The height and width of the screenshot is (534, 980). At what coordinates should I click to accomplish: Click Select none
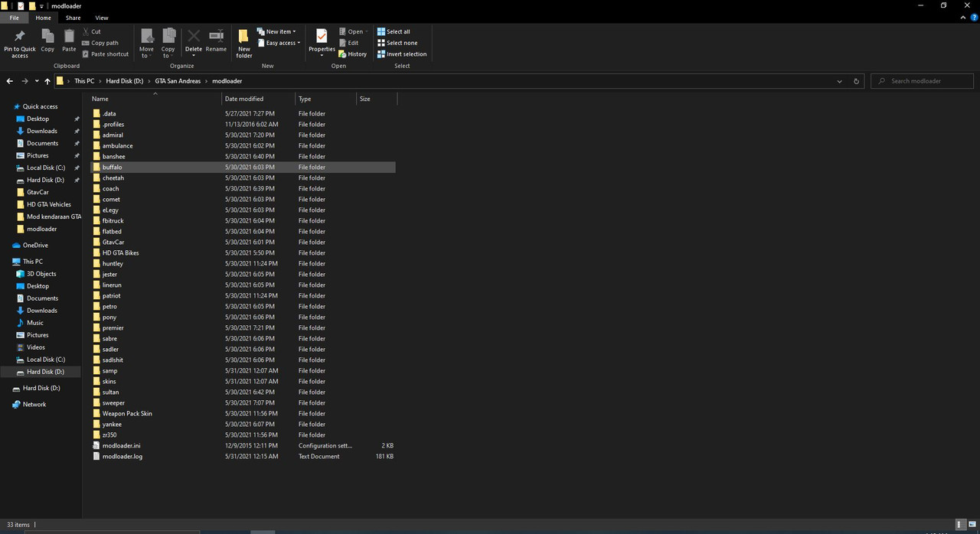[397, 43]
